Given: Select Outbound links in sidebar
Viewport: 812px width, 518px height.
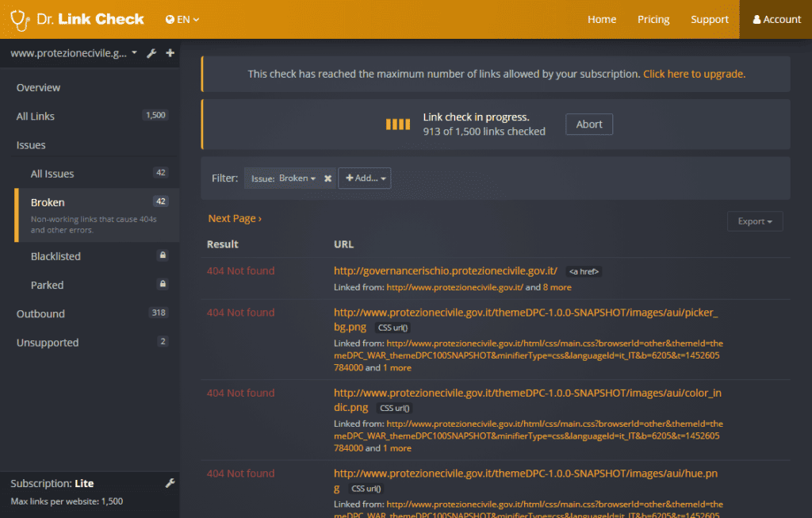Looking at the screenshot, I should coord(40,313).
